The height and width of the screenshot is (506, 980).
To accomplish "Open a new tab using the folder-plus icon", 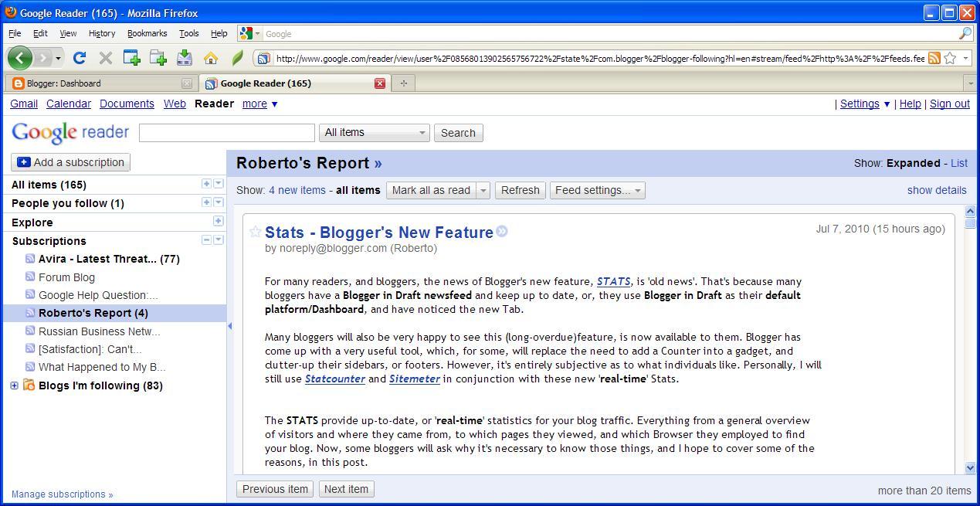I will 158,58.
